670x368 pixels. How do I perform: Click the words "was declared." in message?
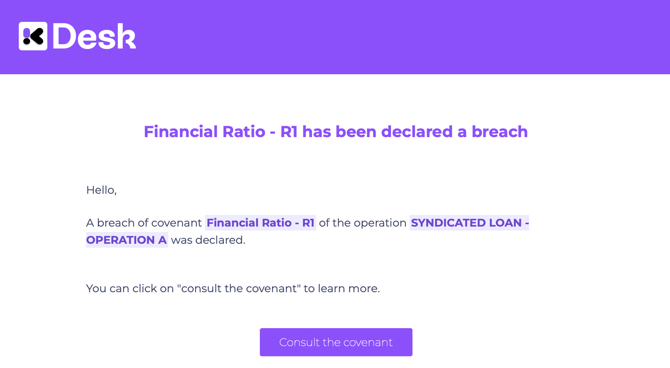(x=208, y=240)
